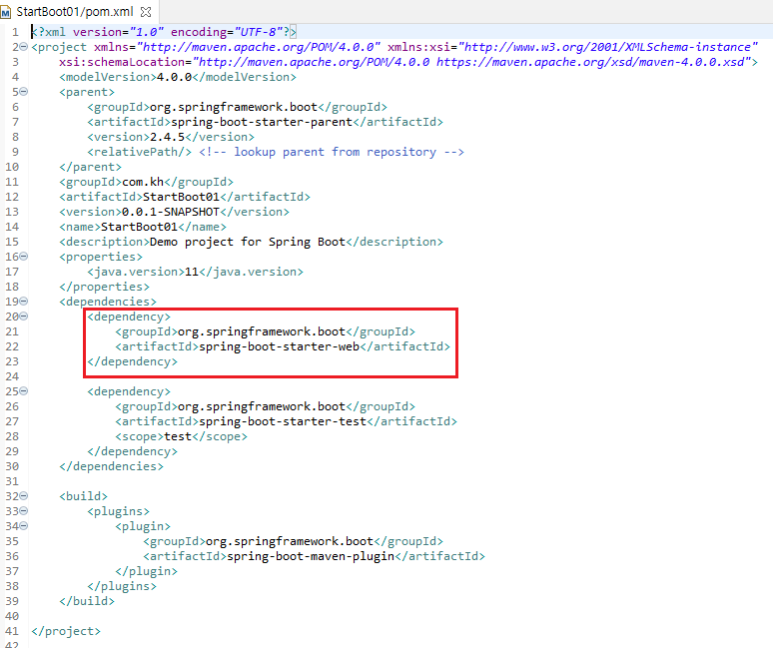Collapse the parent element at line 5

click(x=24, y=92)
